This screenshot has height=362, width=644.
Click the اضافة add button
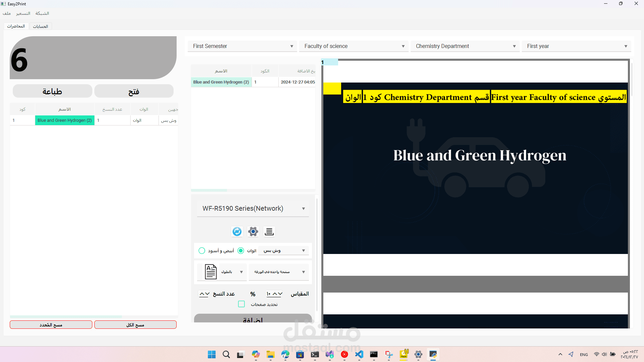click(x=253, y=318)
